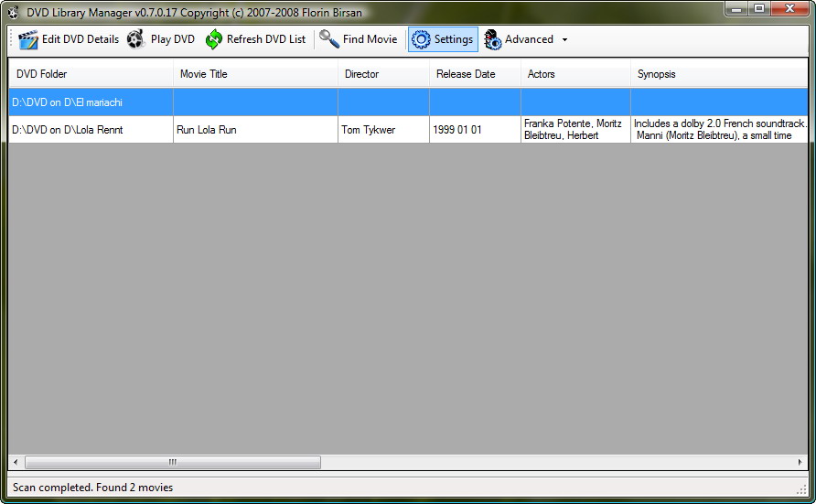Click the Release Date column header

(474, 74)
